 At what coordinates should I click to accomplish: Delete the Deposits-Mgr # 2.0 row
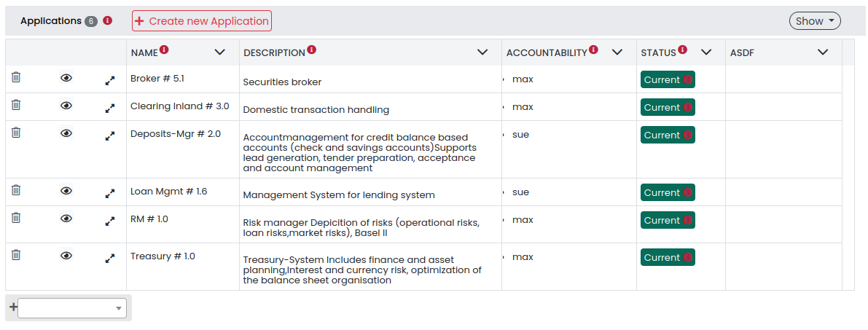coord(16,133)
